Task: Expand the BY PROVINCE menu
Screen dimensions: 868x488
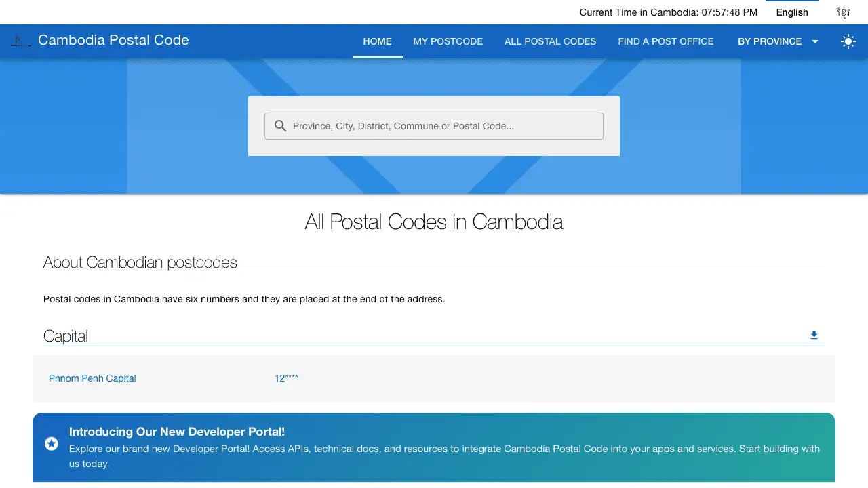Action: [x=771, y=41]
